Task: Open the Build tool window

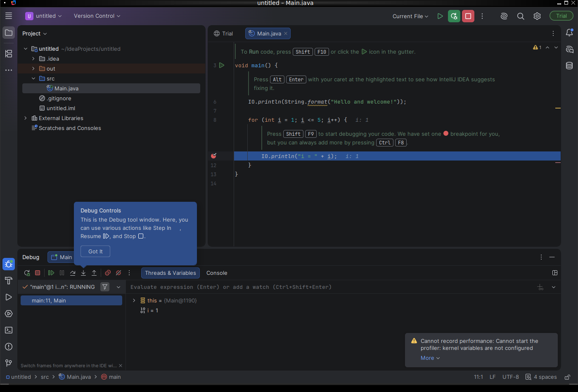Action: [x=9, y=281]
